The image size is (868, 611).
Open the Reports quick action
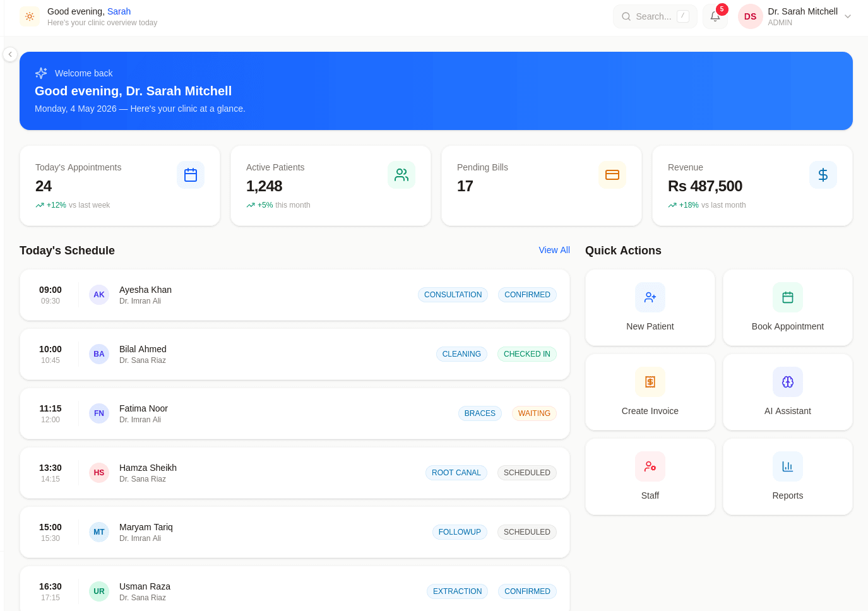[788, 477]
